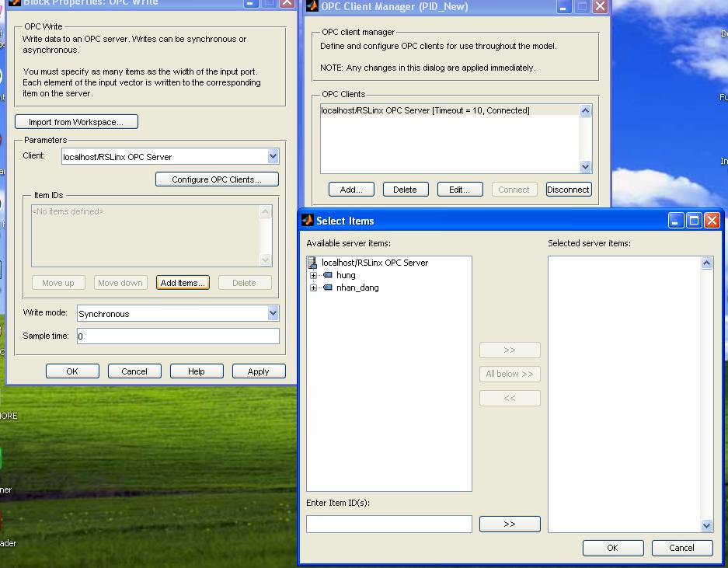Click the << remove button
This screenshot has width=728, height=568.
pyautogui.click(x=510, y=398)
